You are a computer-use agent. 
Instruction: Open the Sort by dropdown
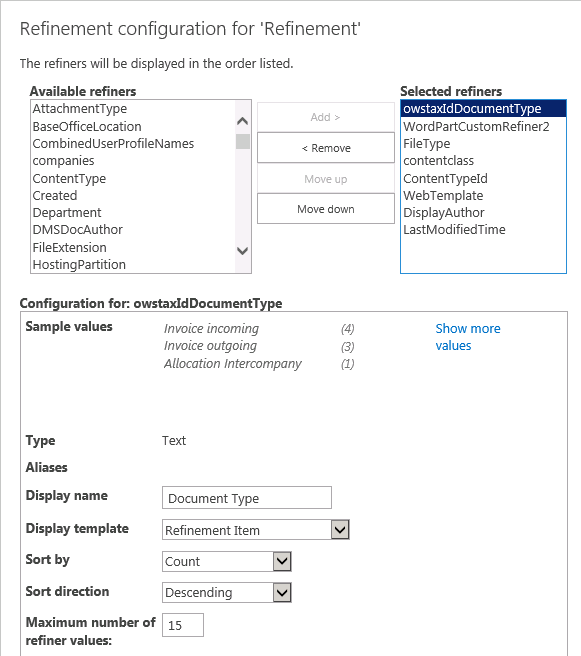pos(227,561)
